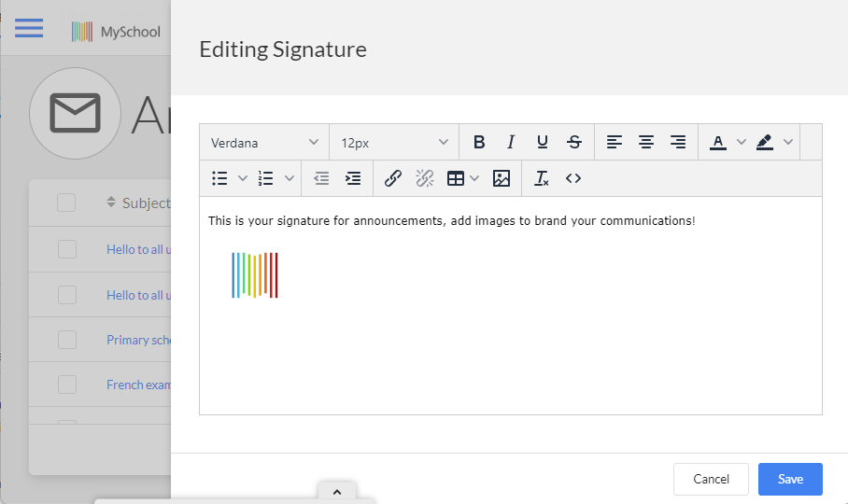848x504 pixels.
Task: Open first Hello to all announcement
Action: [x=138, y=249]
